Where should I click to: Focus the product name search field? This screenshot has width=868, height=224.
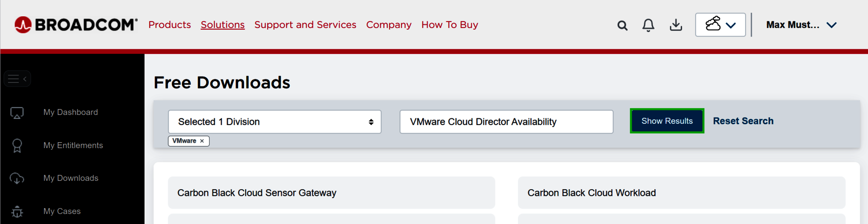click(x=506, y=122)
